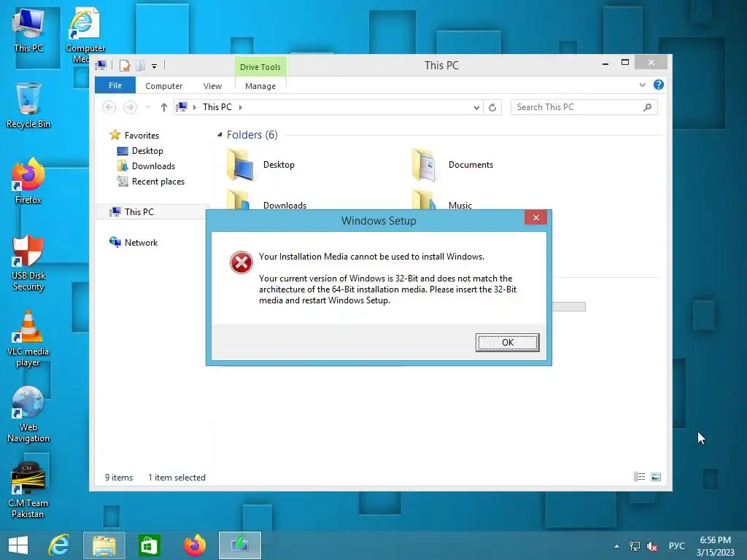Screen dimensions: 747x560
Task: Go back with the Back arrow
Action: pos(109,107)
